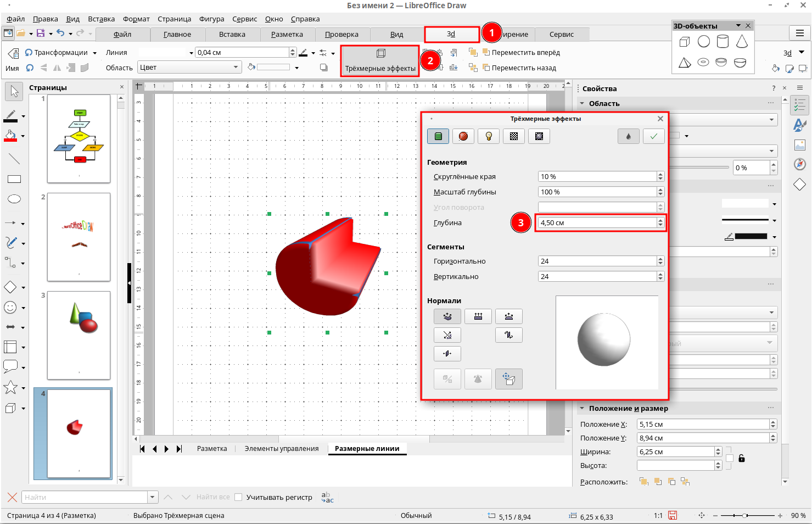Click the green checkmark Assign button
Viewport: 812px width, 524px height.
click(653, 136)
